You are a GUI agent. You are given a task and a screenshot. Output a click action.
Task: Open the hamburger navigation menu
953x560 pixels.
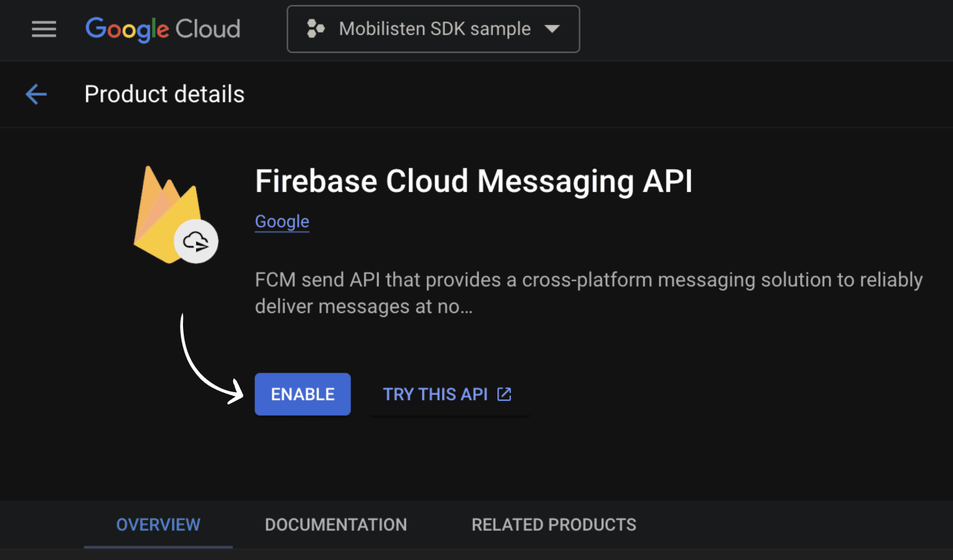coord(44,29)
